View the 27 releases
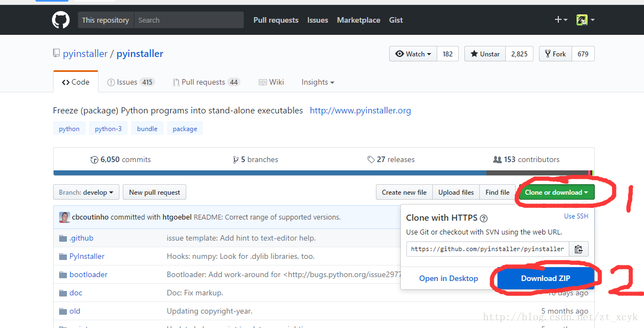The image size is (644, 328). [x=391, y=159]
